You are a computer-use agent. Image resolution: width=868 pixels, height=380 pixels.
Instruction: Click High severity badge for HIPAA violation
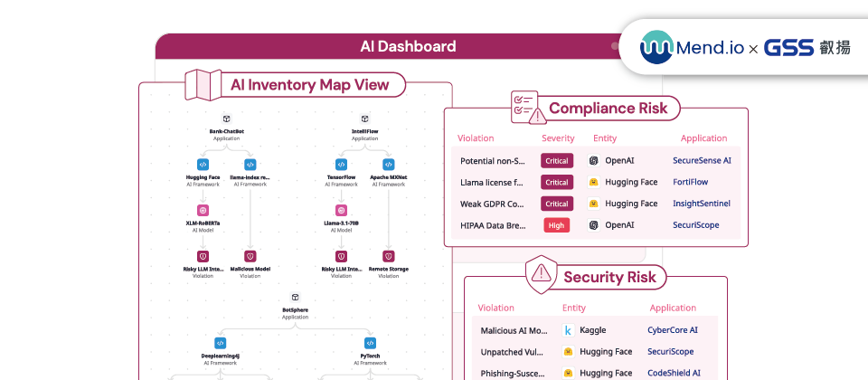click(x=557, y=225)
